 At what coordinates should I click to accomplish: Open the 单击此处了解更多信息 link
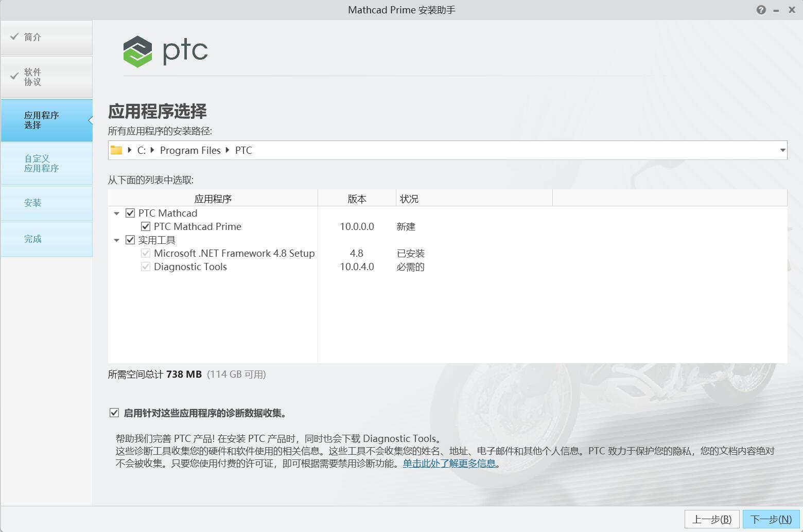click(448, 463)
